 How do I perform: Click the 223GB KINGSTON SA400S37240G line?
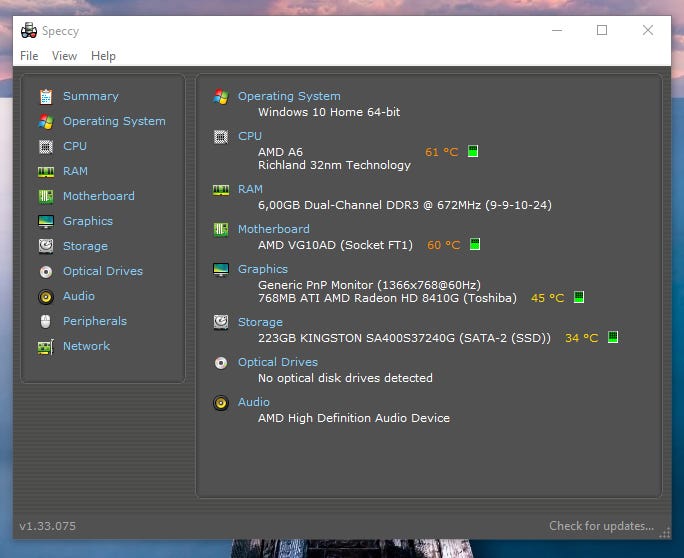coord(404,338)
